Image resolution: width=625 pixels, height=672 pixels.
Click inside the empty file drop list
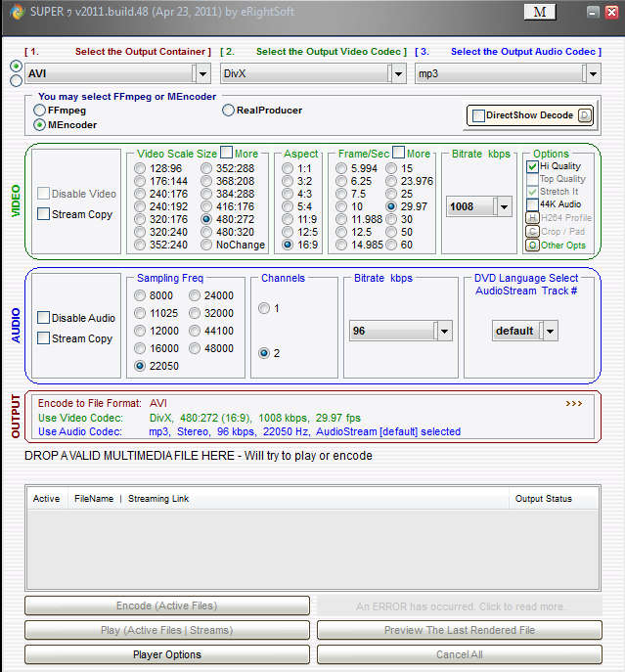pos(313,550)
